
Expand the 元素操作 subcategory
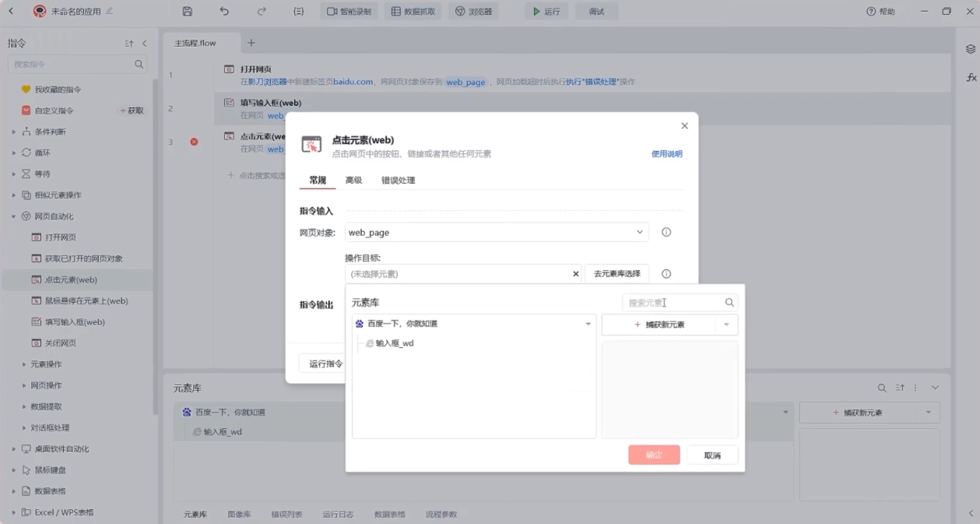click(24, 364)
